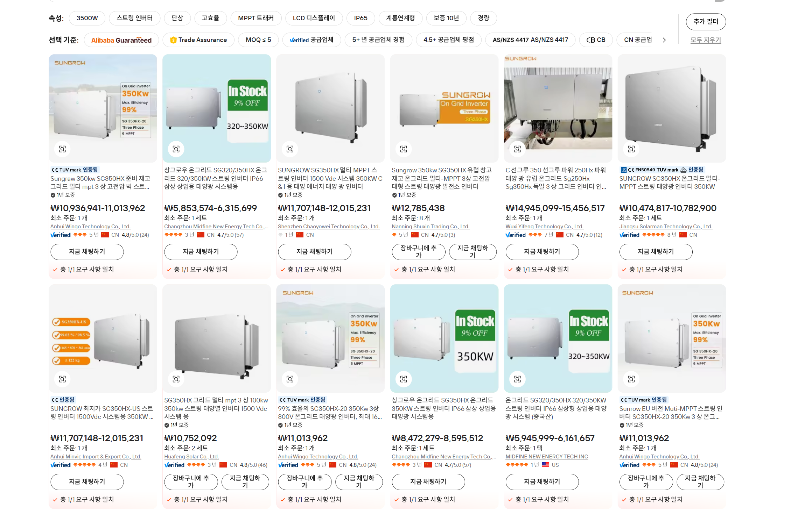The width and height of the screenshot is (812, 514).
Task: Open Huafeng Solar Co. supplier link
Action: pyautogui.click(x=191, y=457)
